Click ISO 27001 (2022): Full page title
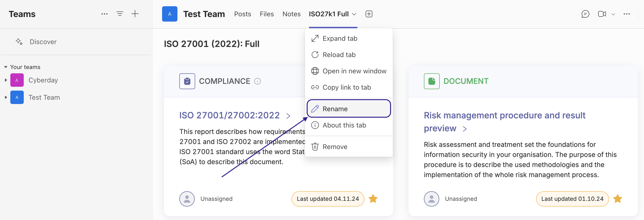This screenshot has width=644, height=220. [211, 44]
